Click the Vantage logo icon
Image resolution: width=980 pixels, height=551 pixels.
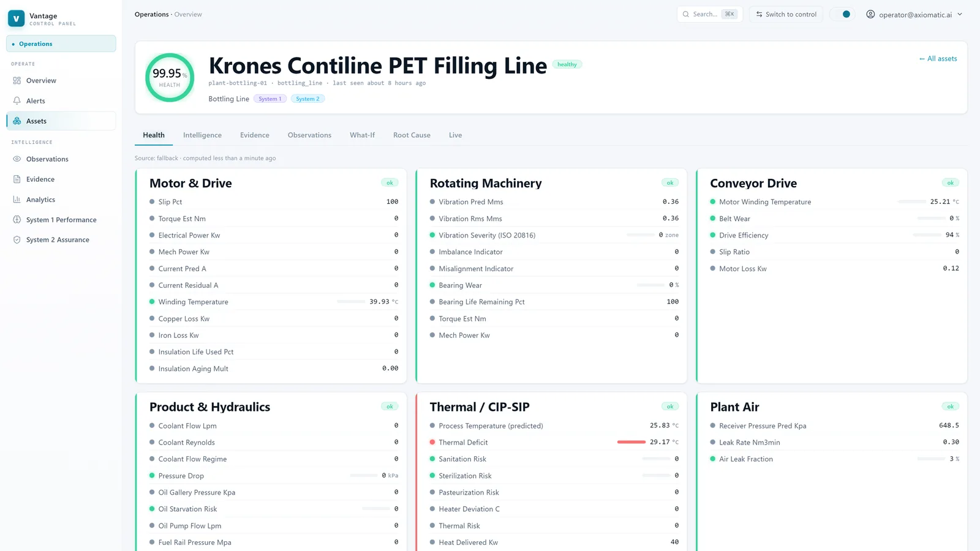click(17, 19)
